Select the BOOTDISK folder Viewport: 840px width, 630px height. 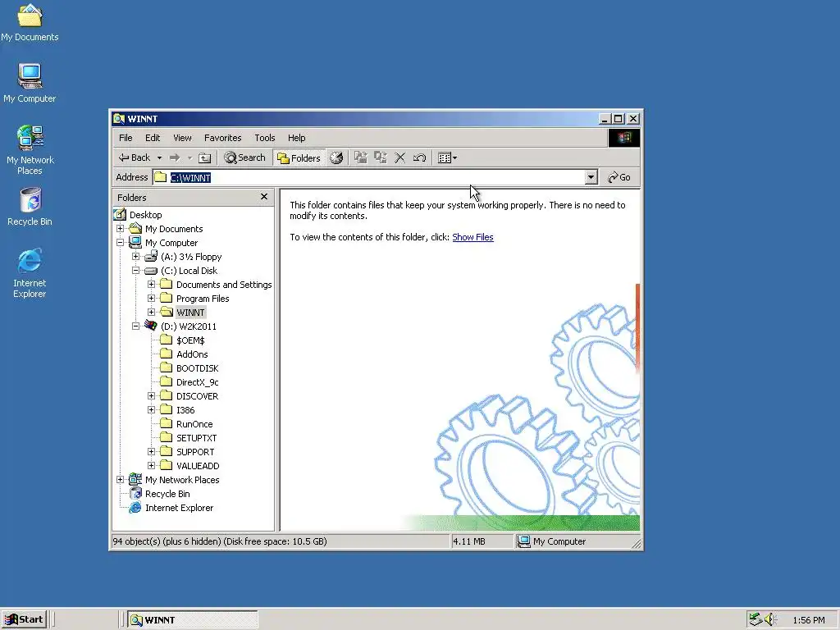(197, 368)
